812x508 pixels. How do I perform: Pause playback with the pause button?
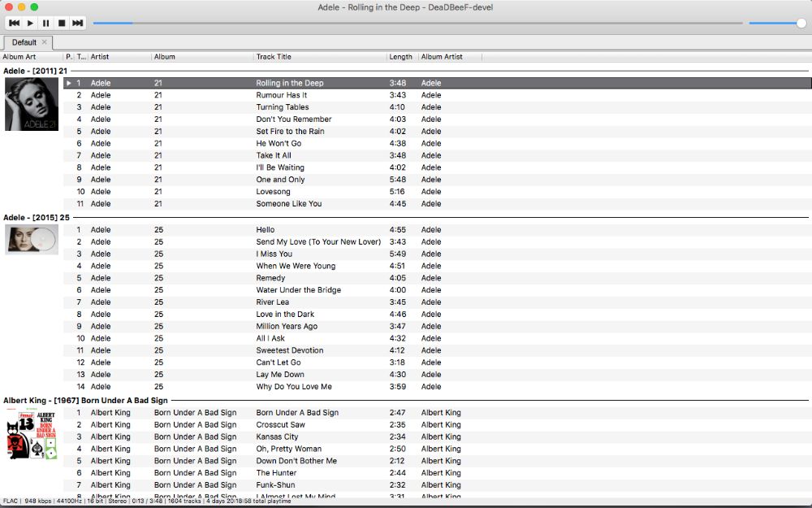pos(46,23)
